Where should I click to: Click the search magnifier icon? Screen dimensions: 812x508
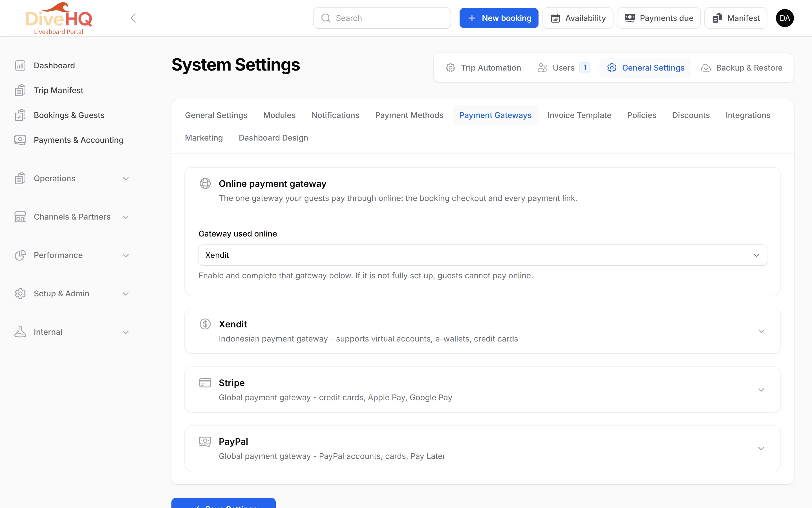point(326,18)
